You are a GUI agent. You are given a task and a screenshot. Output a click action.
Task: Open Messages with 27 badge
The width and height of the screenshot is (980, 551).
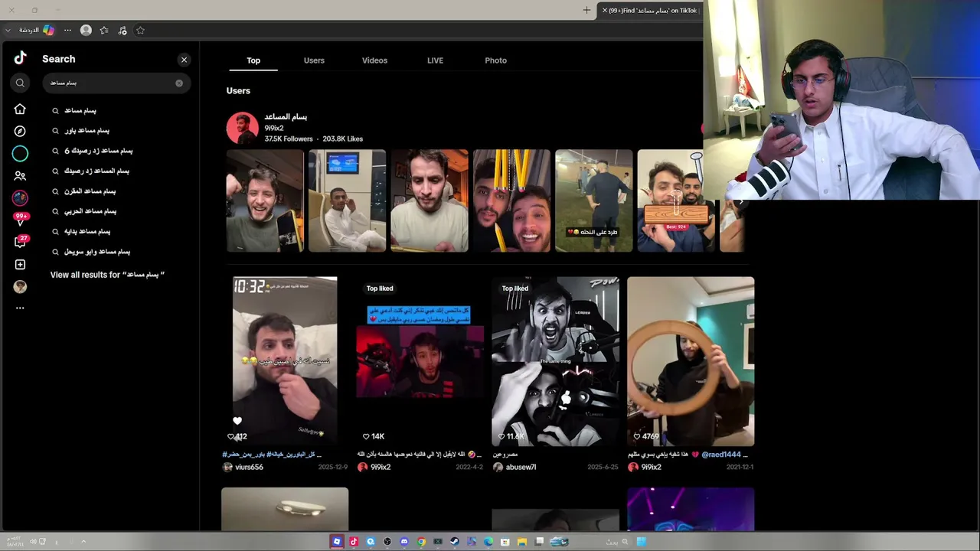[x=21, y=242]
